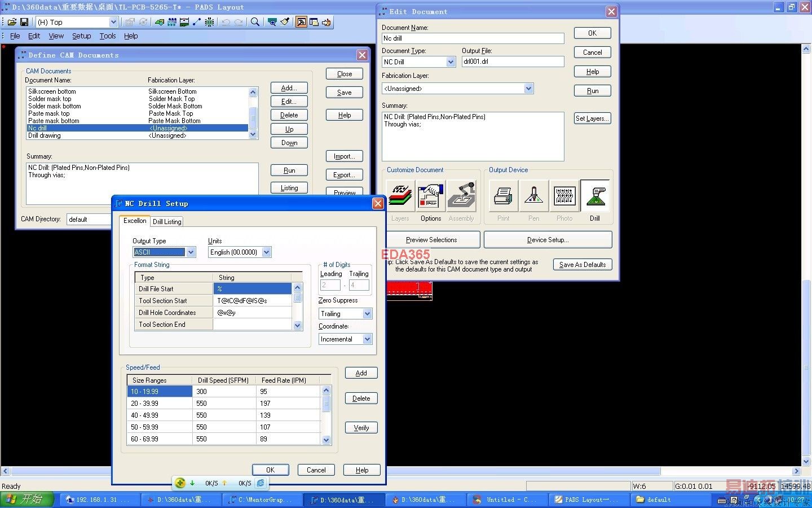Click Run button in Edit Document dialog
812x508 pixels.
point(593,91)
